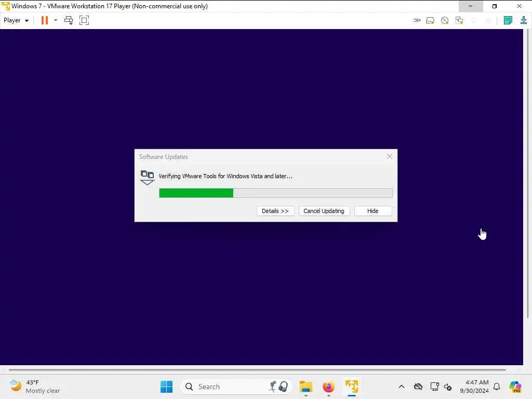
Task: Click the cloud sync tray icon
Action: point(418,387)
